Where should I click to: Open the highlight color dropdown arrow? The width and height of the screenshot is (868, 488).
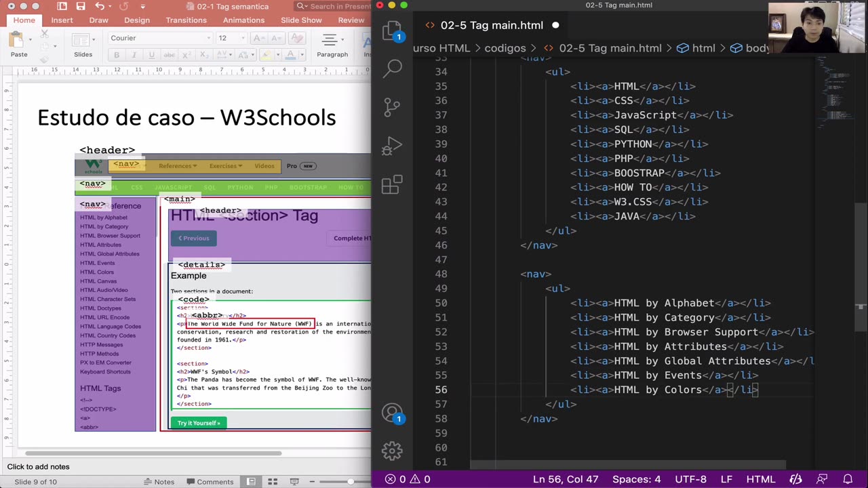pyautogui.click(x=277, y=55)
